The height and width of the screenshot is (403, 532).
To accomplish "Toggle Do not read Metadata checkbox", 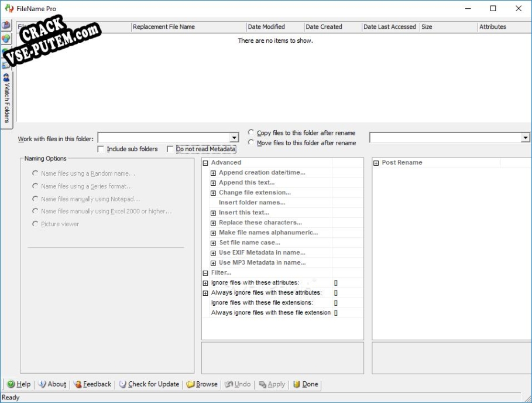I will (170, 149).
